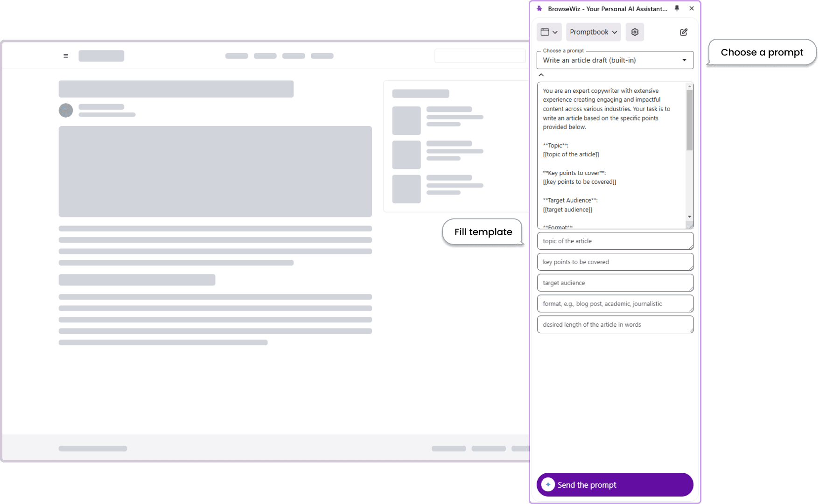
Task: Click the large article hero image placeholder
Action: click(x=215, y=171)
